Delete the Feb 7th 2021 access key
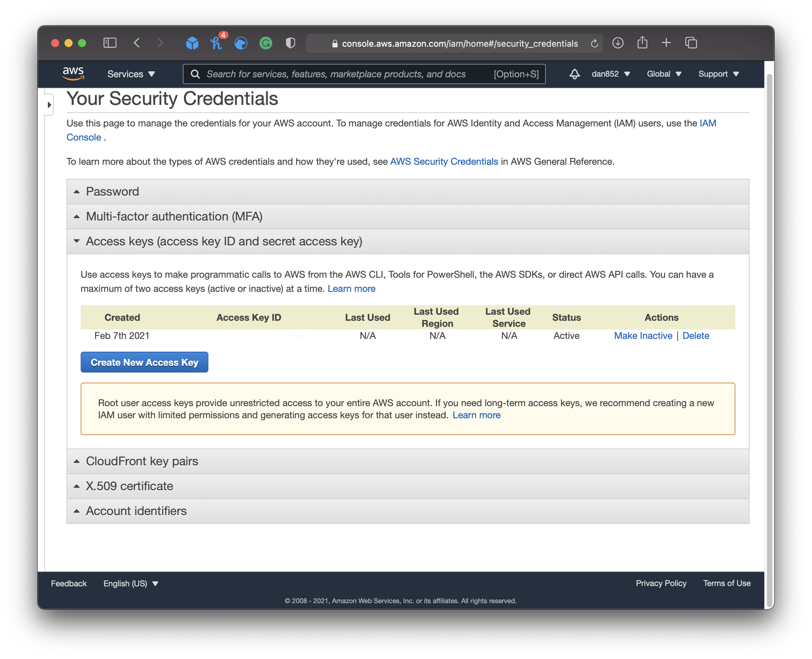The image size is (812, 659). pos(696,336)
